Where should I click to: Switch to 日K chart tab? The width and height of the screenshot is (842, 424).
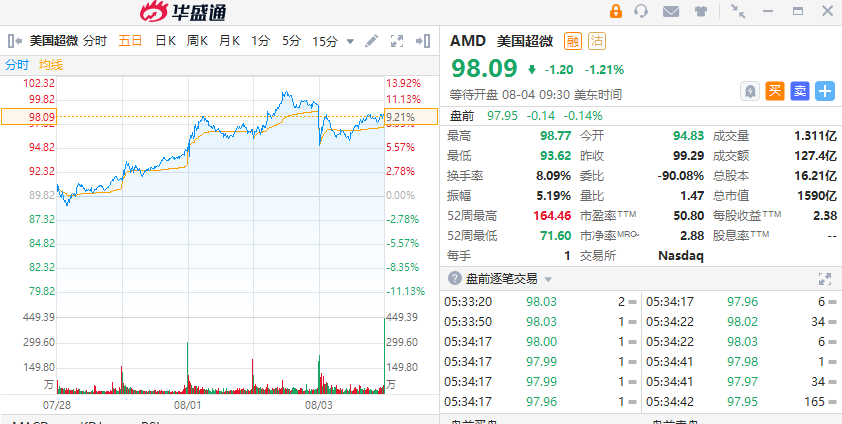(x=165, y=41)
